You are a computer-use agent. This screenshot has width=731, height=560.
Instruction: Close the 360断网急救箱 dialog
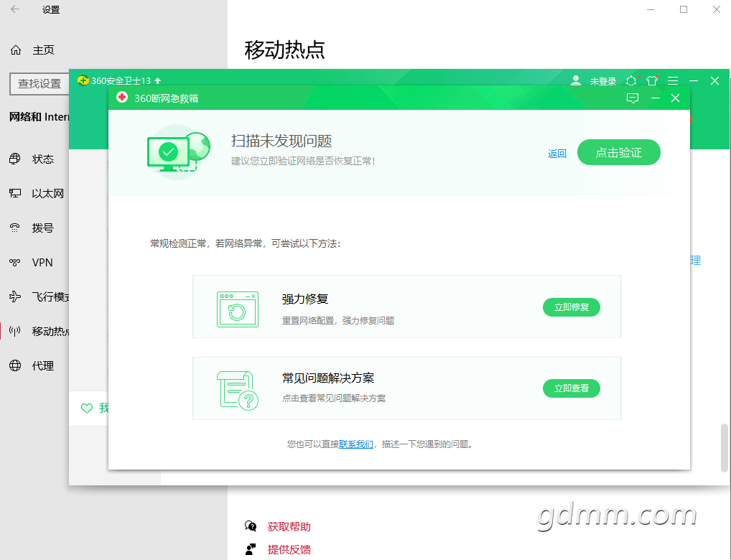(676, 98)
